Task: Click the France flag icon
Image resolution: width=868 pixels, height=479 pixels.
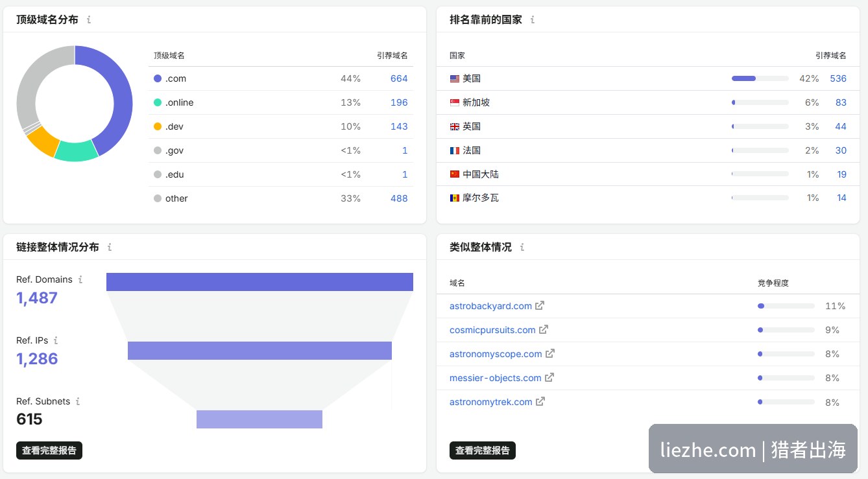Action: tap(455, 150)
